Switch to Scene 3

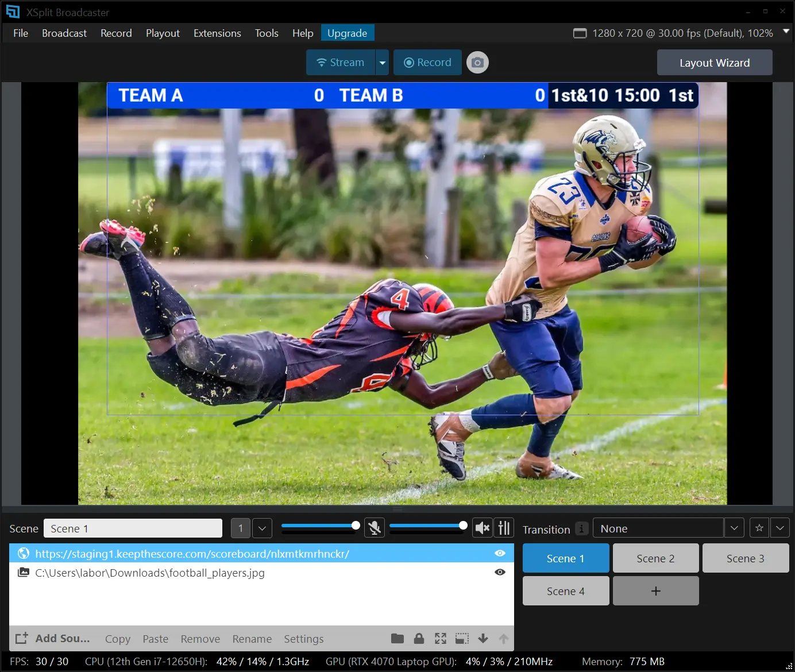point(745,558)
